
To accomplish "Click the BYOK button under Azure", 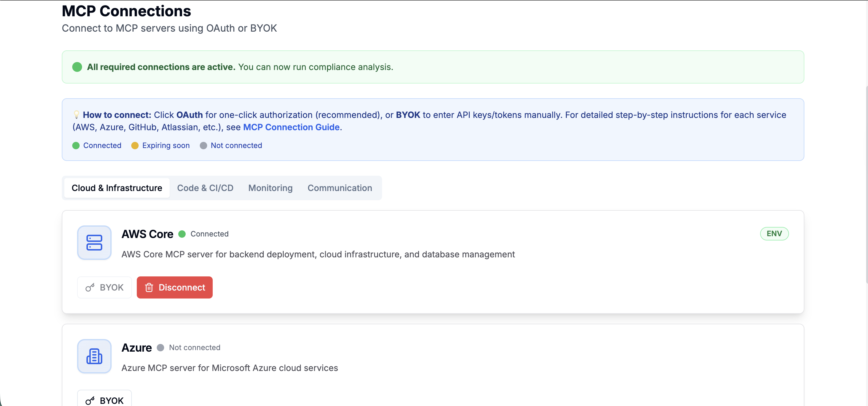I will click(105, 400).
